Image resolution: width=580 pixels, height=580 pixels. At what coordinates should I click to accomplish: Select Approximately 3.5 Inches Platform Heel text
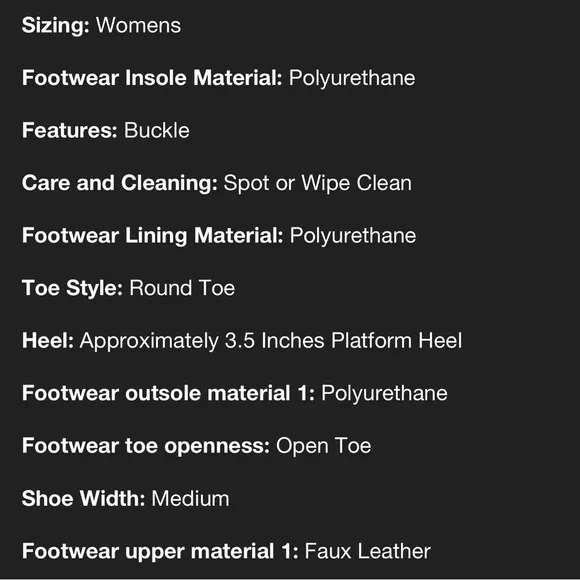coord(271,341)
